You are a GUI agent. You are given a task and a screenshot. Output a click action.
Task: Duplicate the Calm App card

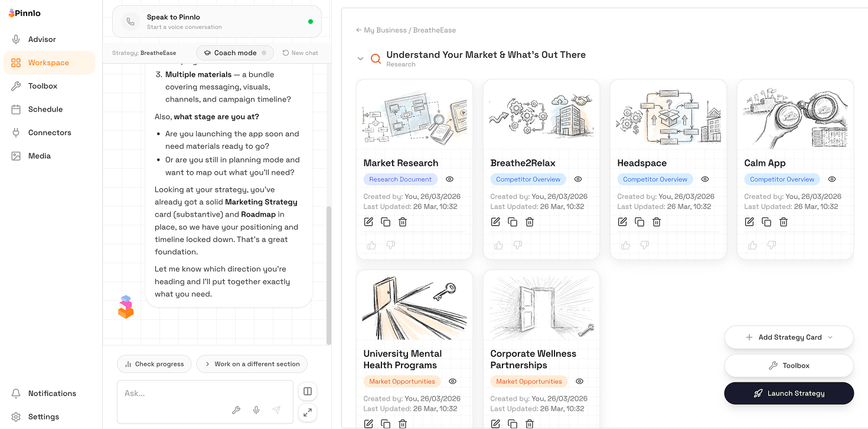coord(766,222)
